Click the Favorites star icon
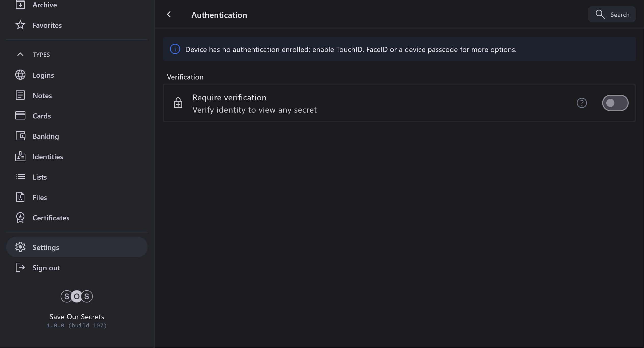 pos(20,25)
